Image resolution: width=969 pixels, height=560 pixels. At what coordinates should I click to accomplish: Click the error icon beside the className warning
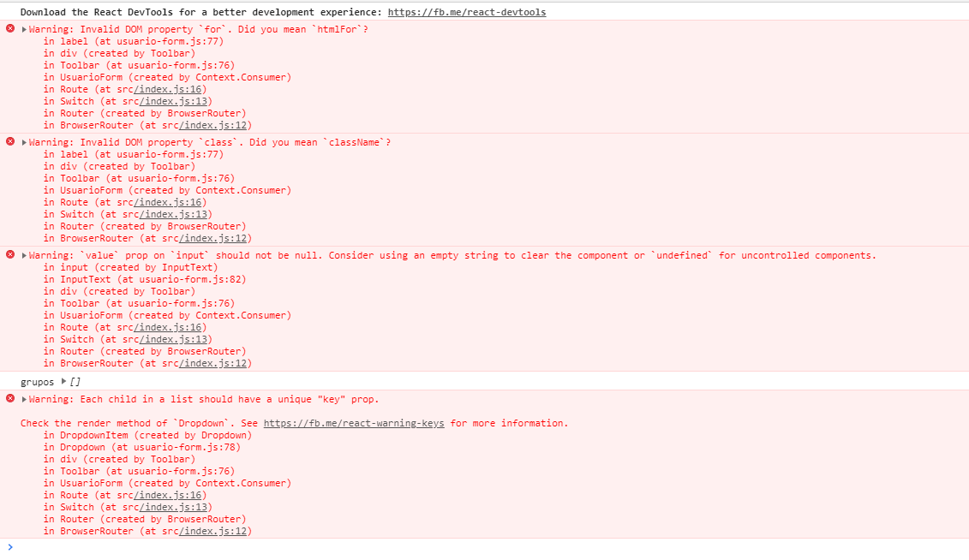click(10, 141)
